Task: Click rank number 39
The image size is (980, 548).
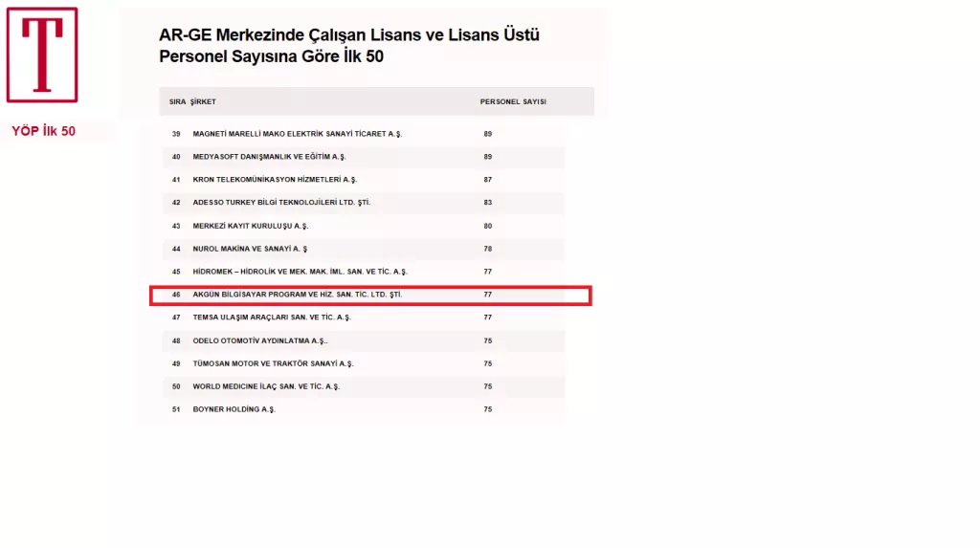Action: [x=176, y=134]
